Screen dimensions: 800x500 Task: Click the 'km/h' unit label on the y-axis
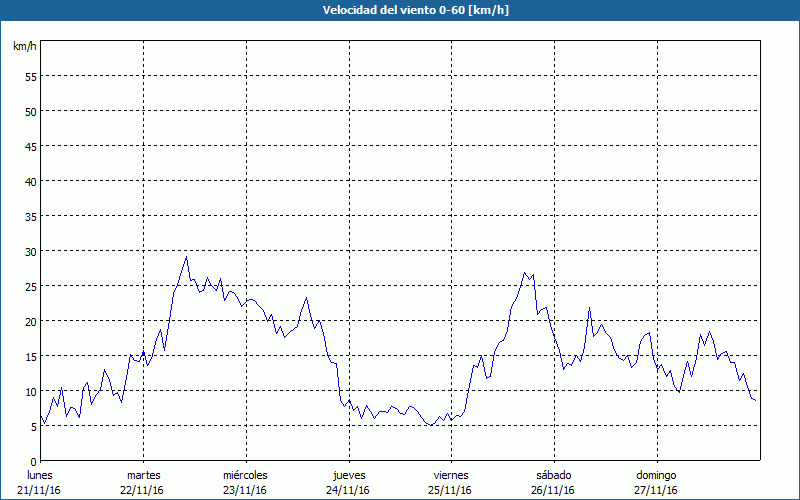tap(25, 47)
